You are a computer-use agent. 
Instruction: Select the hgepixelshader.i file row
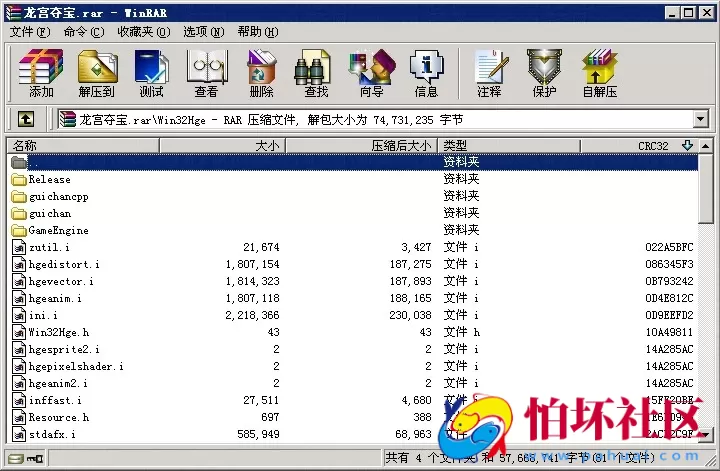tap(353, 366)
